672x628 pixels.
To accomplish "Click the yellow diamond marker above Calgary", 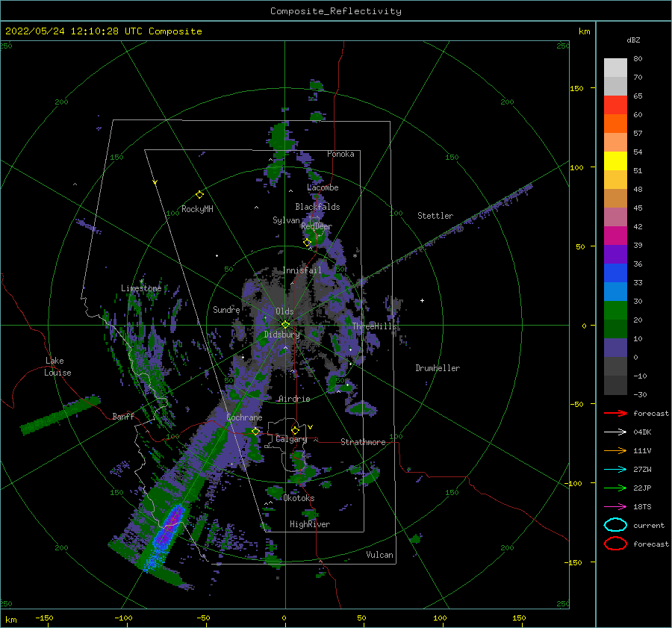I will (x=295, y=430).
